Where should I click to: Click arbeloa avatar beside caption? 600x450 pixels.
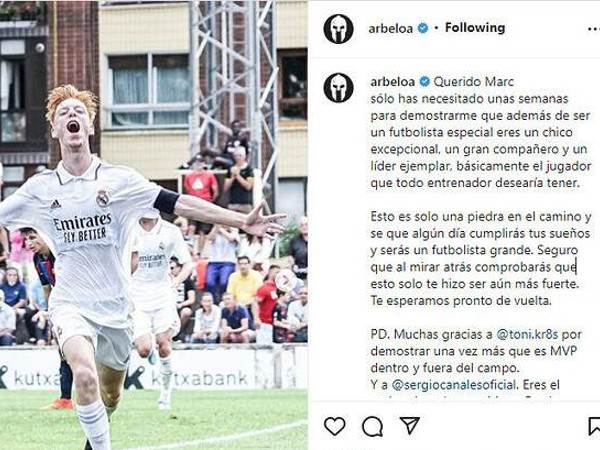point(338,88)
